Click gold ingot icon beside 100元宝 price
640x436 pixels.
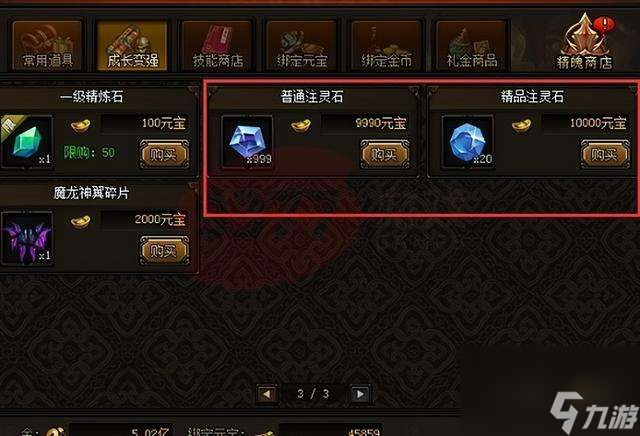(x=80, y=125)
